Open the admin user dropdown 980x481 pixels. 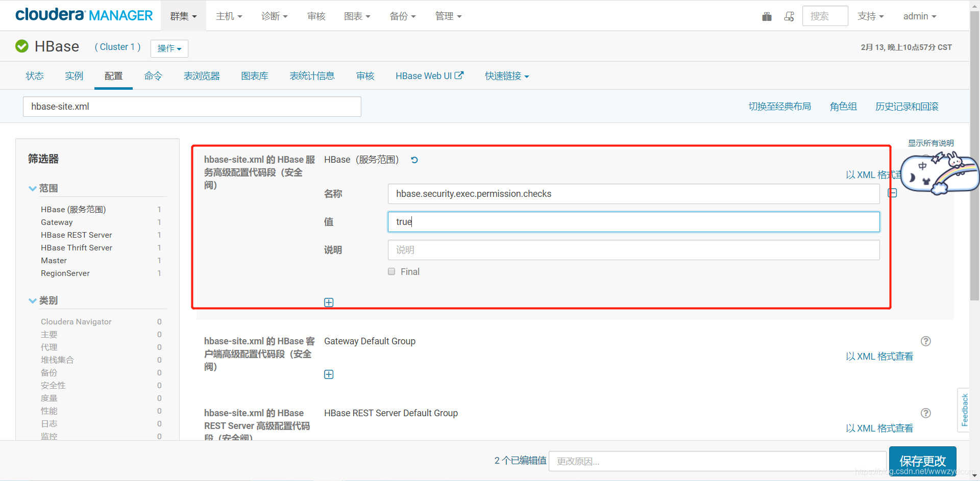[920, 16]
